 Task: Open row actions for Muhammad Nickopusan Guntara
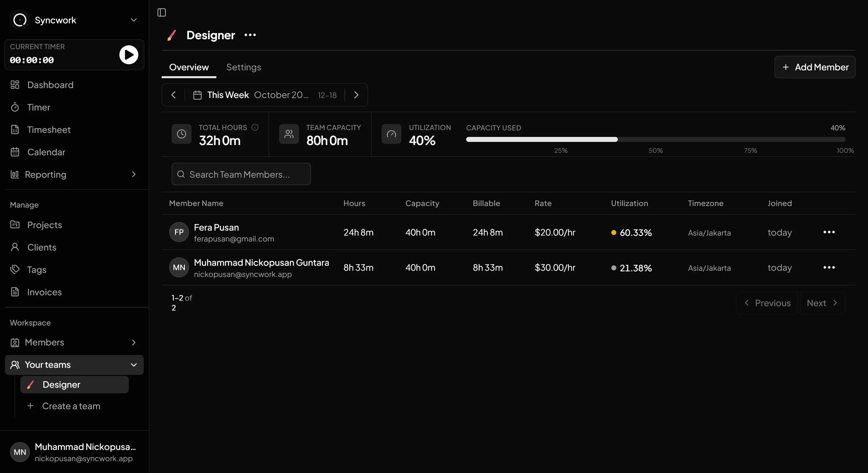(x=829, y=268)
